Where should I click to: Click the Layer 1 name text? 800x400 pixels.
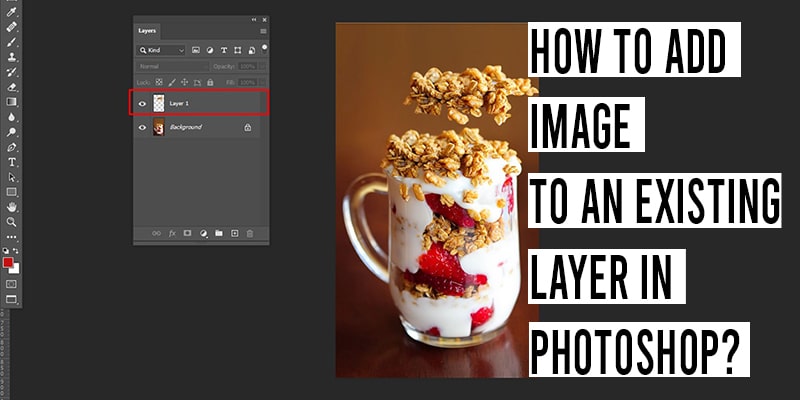179,104
